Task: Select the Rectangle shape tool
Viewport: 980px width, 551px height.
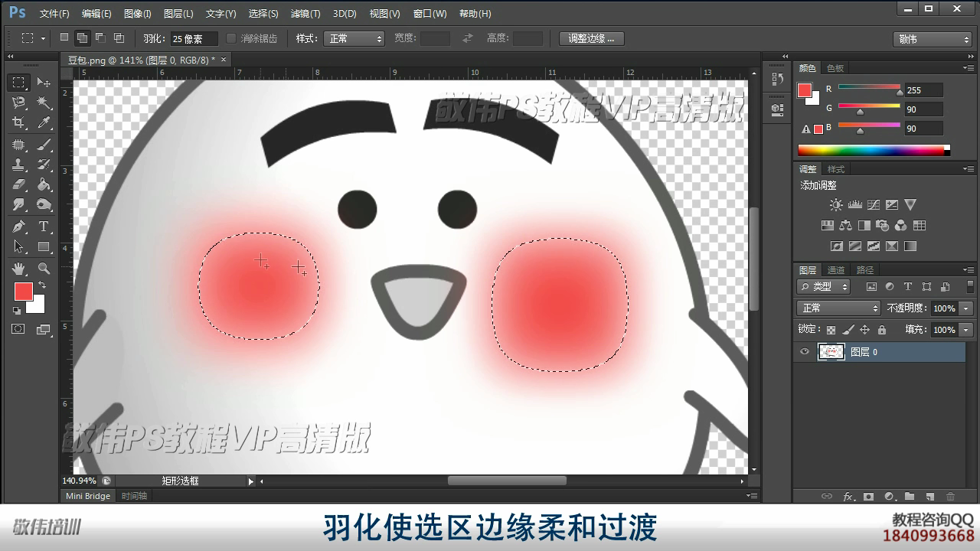Action: pyautogui.click(x=44, y=246)
